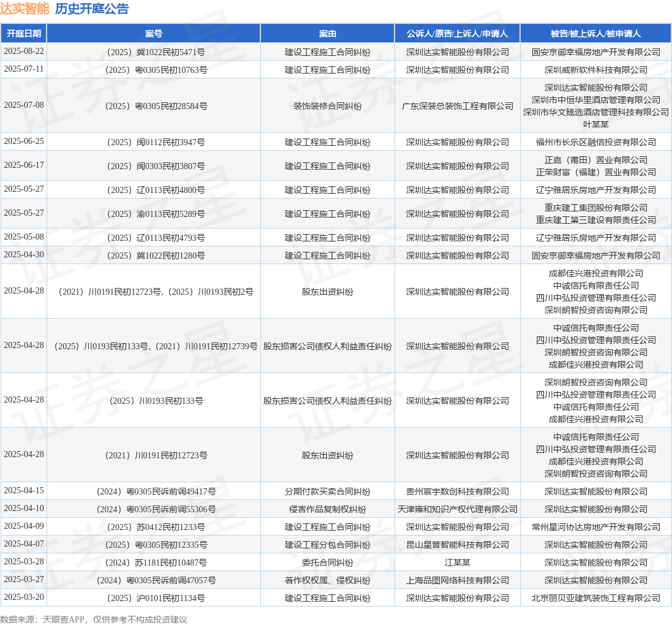Click cause 委托合同纠纷
This screenshot has width=672, height=625.
pos(328,562)
